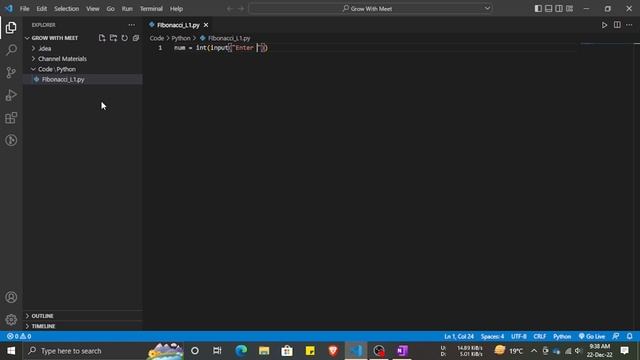Click the New Folder icon in Explorer
Image resolution: width=640 pixels, height=360 pixels.
113,38
